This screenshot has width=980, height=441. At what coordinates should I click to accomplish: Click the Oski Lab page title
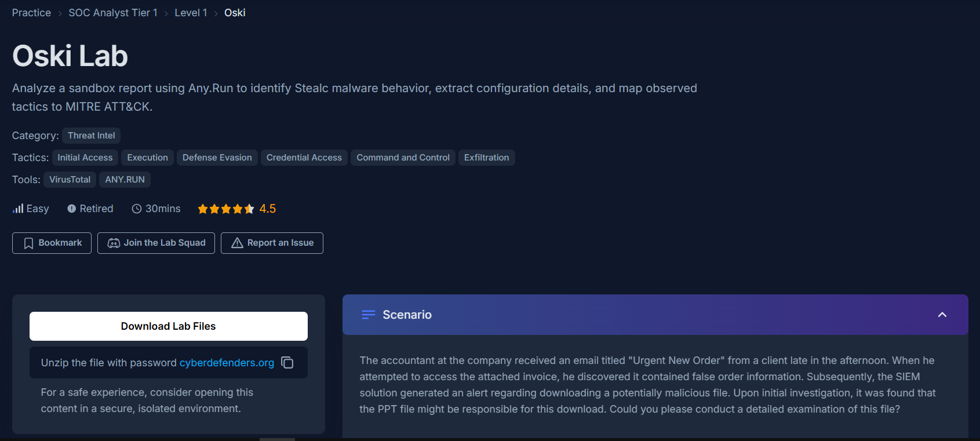click(70, 56)
